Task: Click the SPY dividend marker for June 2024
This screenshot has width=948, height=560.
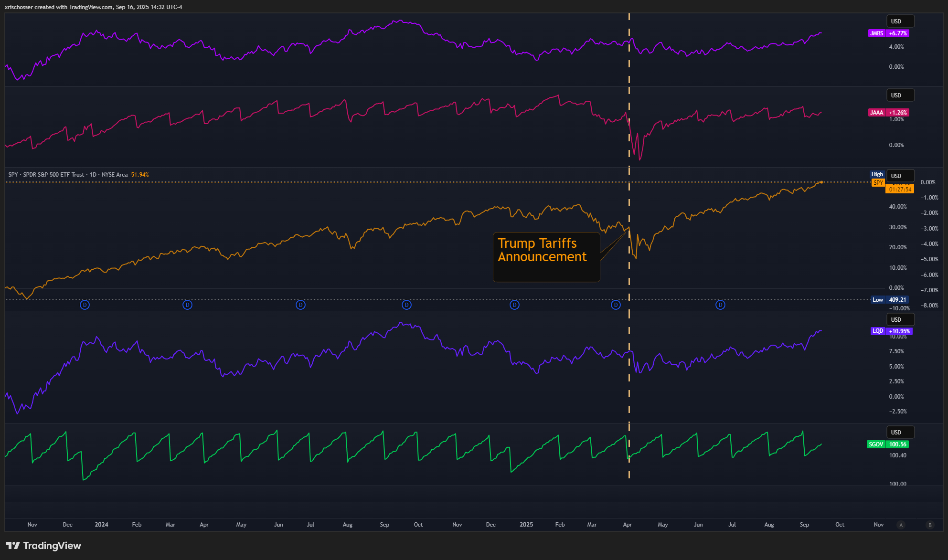Action: click(300, 305)
